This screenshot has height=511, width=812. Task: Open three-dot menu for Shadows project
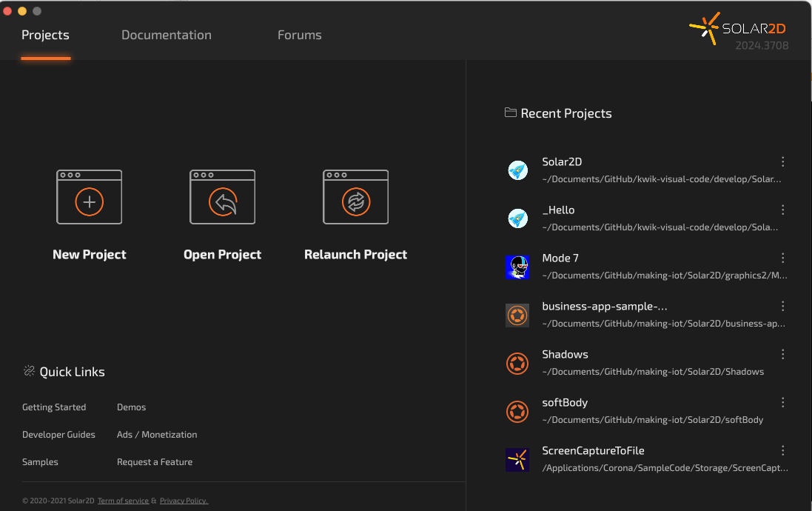point(782,355)
